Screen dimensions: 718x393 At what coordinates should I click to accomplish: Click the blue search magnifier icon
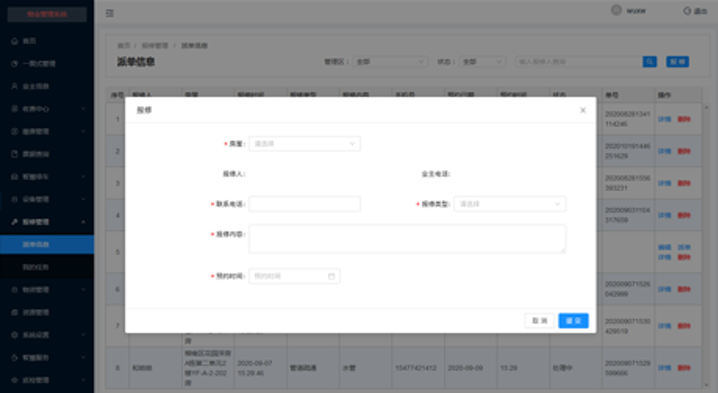[649, 61]
